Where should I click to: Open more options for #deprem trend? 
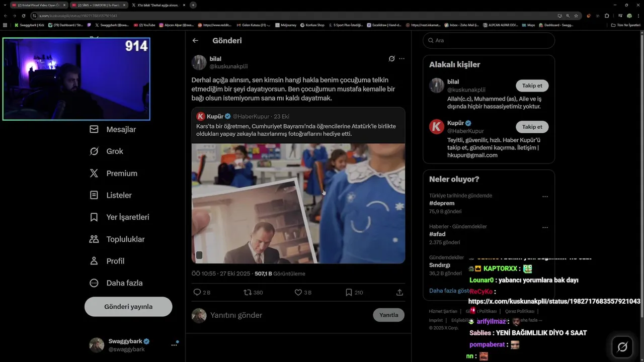coord(545,197)
